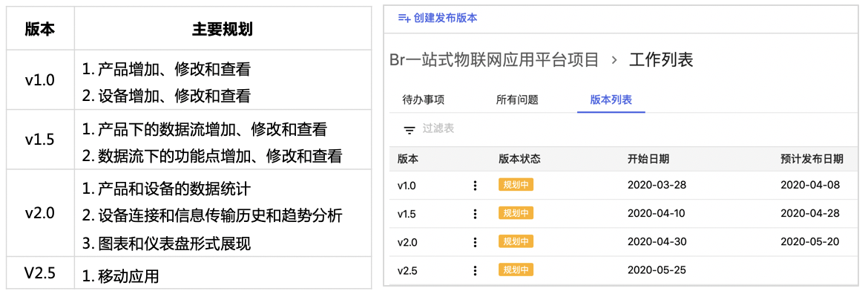Click the text 设备增加、修改和查看
Viewport: 868px width, 294px height.
pyautogui.click(x=174, y=97)
